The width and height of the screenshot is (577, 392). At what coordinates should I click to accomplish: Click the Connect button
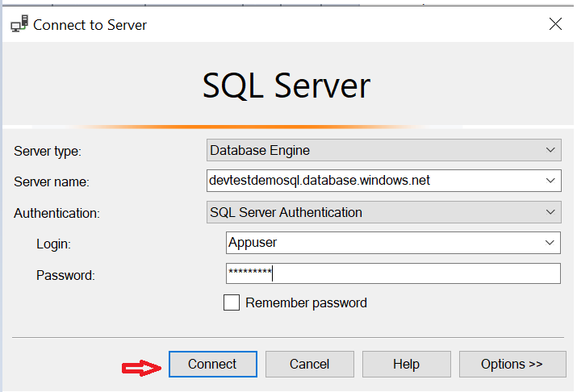213,364
